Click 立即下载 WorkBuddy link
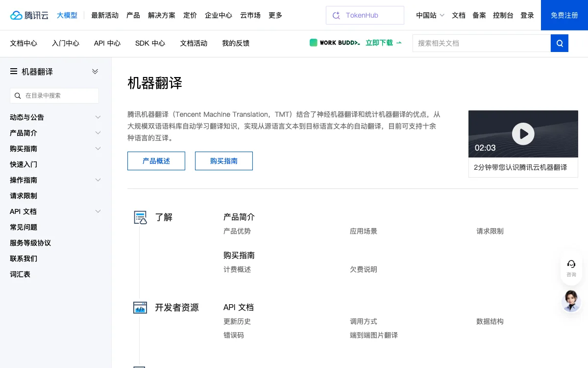The image size is (588, 368). coord(384,43)
